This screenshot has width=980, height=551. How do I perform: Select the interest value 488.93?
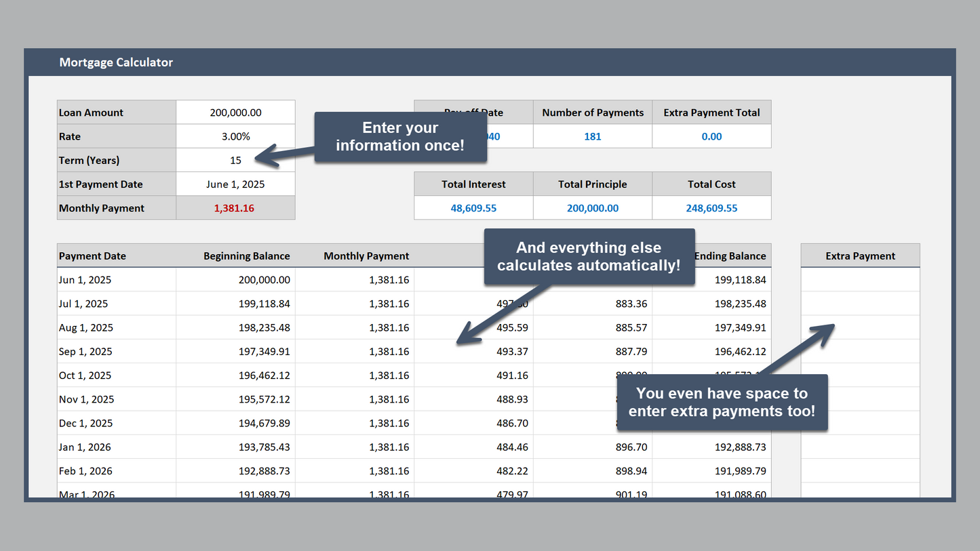[x=473, y=399]
